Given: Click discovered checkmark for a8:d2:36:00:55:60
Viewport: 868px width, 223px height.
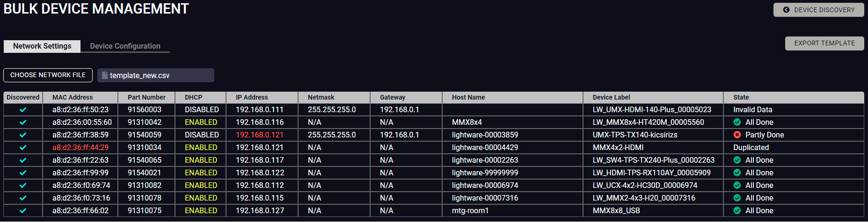Looking at the screenshot, I should click(x=23, y=122).
